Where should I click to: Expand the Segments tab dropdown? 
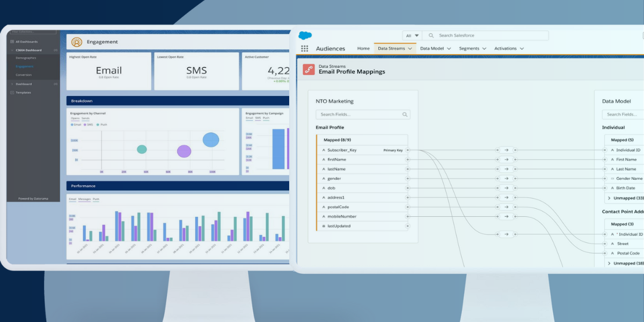484,48
